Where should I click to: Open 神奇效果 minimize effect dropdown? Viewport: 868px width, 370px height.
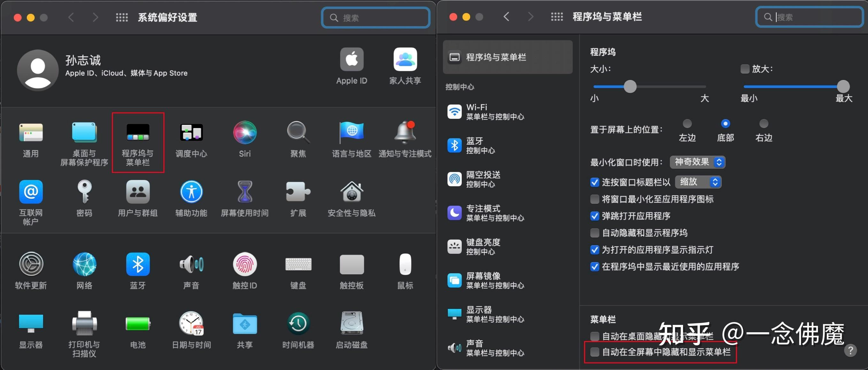[697, 162]
